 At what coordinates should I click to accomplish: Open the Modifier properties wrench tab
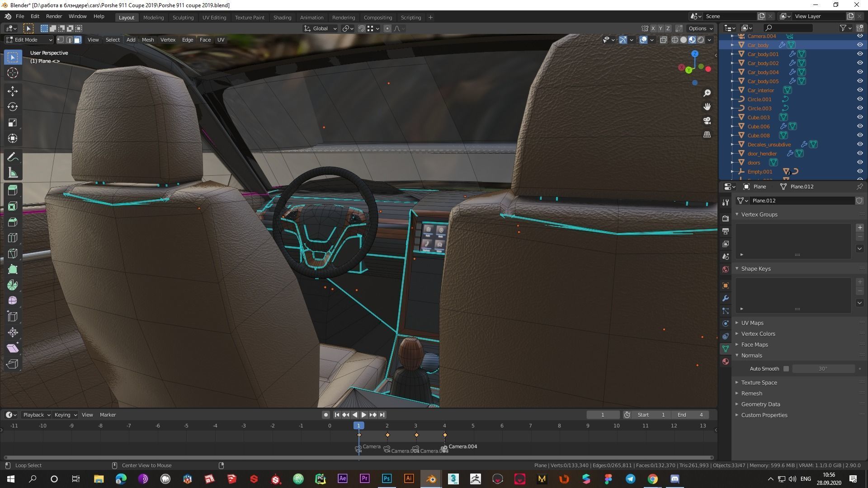point(726,298)
